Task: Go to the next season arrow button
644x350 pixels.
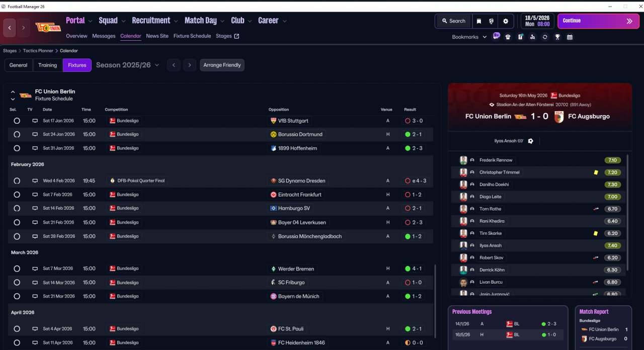Action: click(x=189, y=65)
